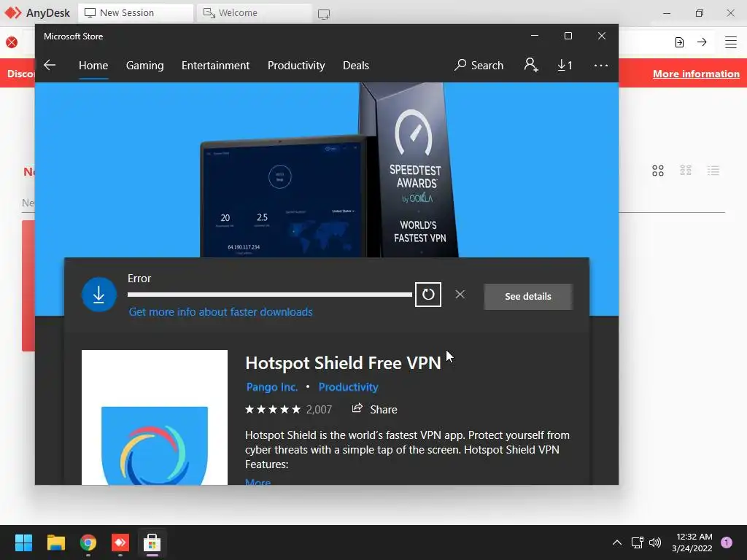This screenshot has height=560, width=747.
Task: Switch to AnyDesk New Session tab
Action: (136, 13)
